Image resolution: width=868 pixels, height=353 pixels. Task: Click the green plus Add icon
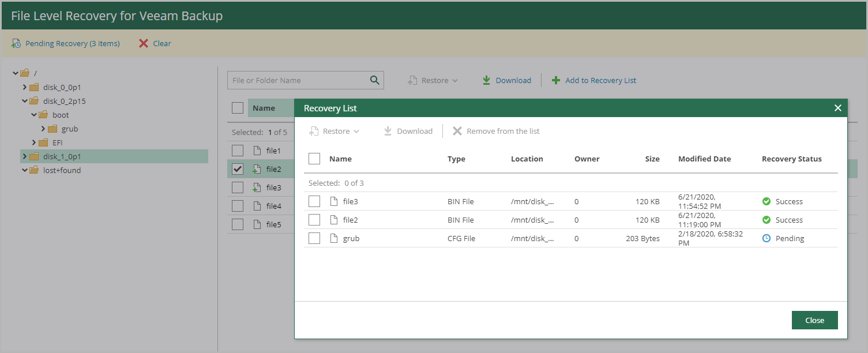click(556, 80)
